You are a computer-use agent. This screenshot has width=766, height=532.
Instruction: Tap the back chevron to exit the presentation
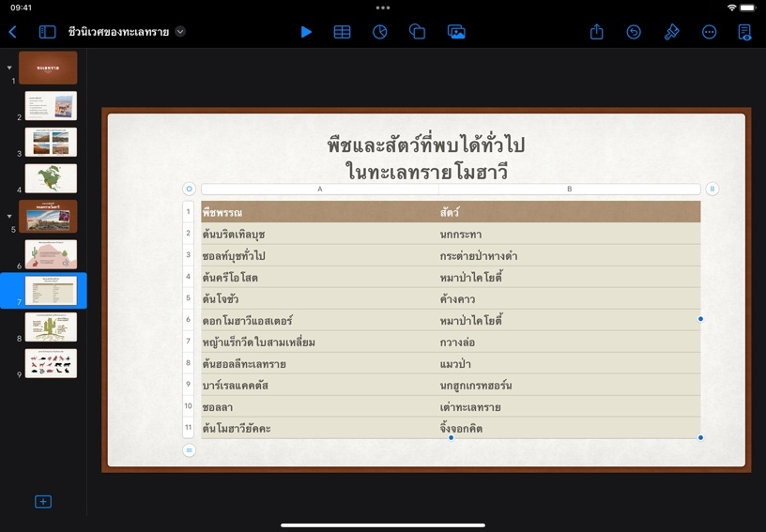point(13,32)
